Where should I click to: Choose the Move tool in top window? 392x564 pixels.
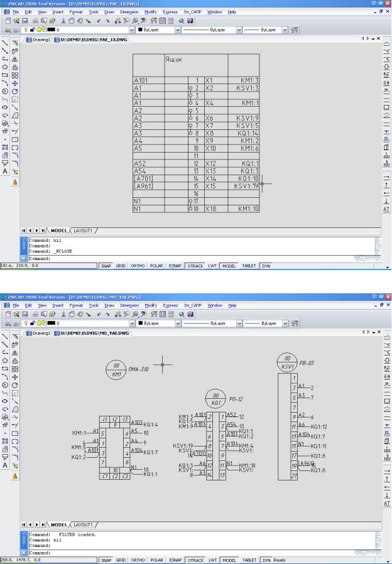click(15, 82)
